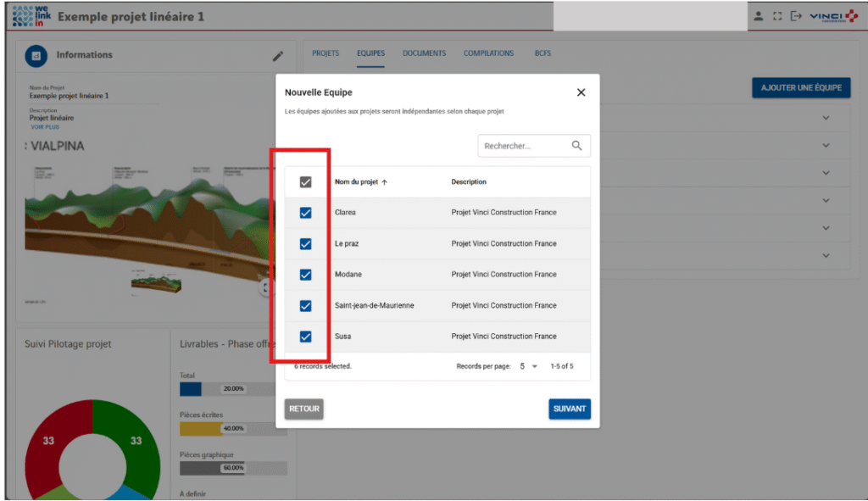Click the RETOUR button
Screen dimensions: 868x501
(304, 409)
